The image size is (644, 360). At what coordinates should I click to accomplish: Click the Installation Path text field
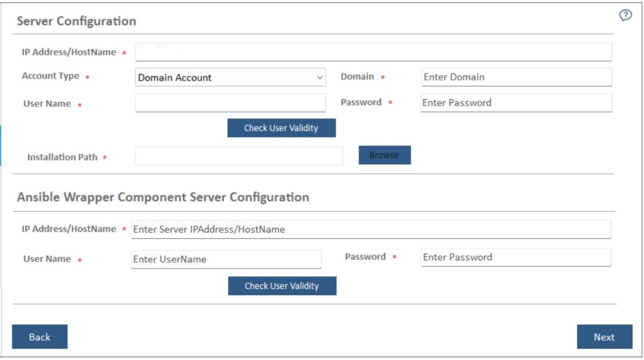pyautogui.click(x=239, y=156)
